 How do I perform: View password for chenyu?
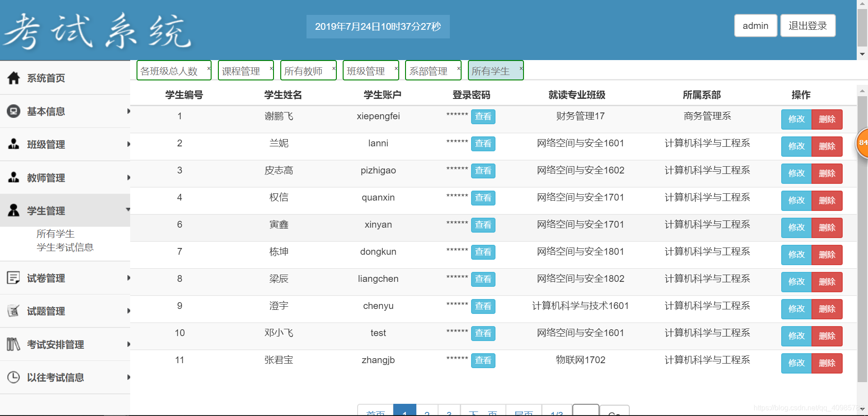(x=483, y=306)
